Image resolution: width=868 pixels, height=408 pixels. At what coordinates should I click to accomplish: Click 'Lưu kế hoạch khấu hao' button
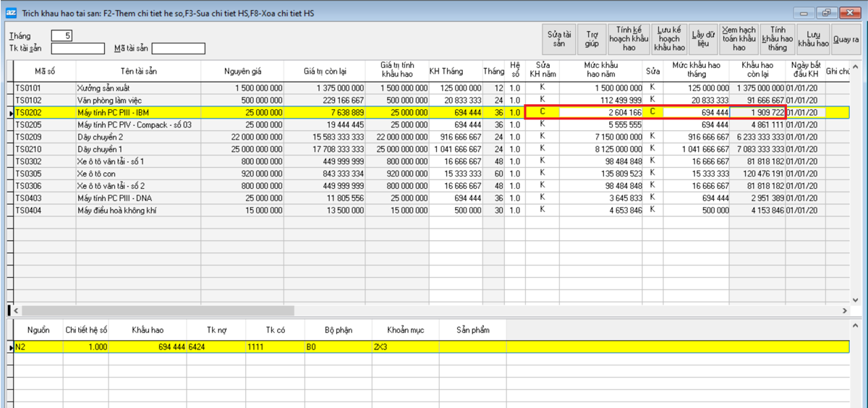(669, 39)
